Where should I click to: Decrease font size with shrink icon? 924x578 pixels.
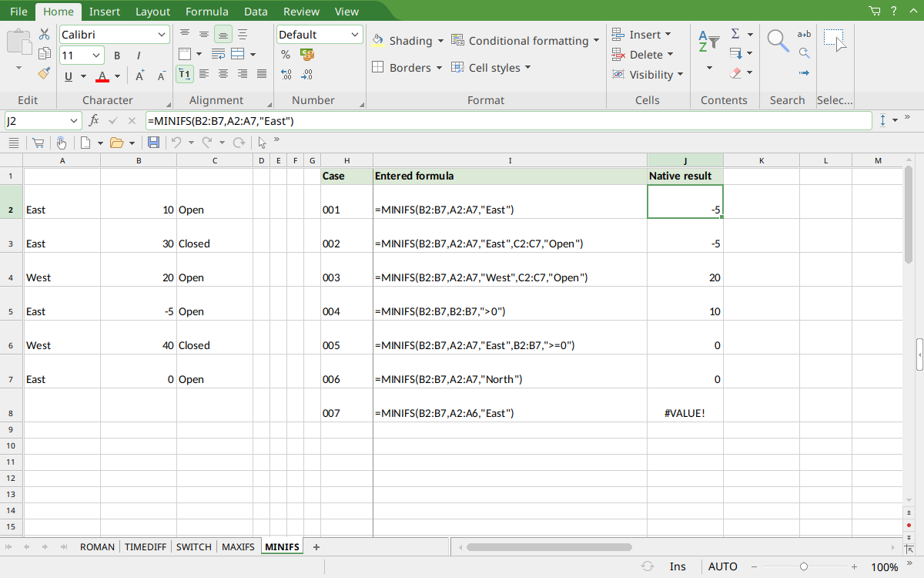pos(161,76)
